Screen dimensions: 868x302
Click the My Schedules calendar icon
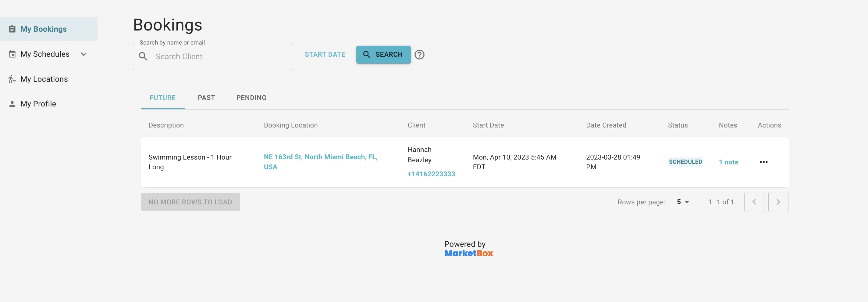pyautogui.click(x=12, y=54)
